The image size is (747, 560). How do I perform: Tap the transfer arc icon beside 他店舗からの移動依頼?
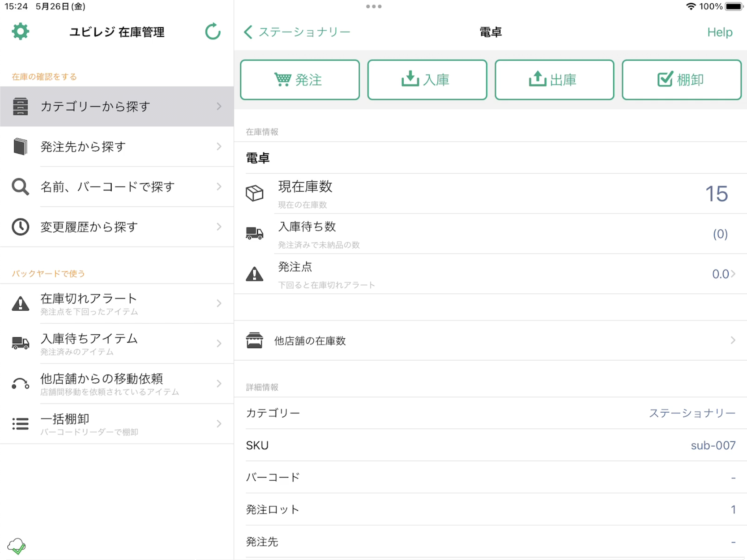pyautogui.click(x=20, y=384)
